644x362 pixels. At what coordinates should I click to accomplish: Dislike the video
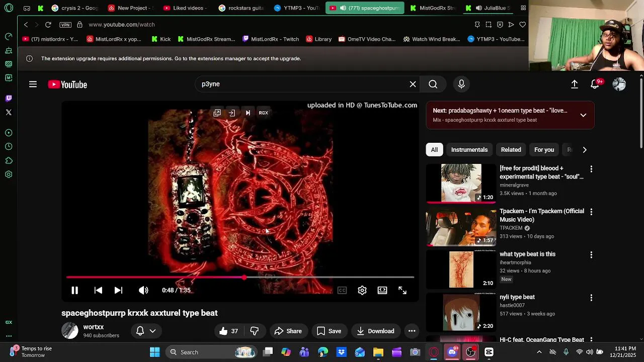pos(255,331)
